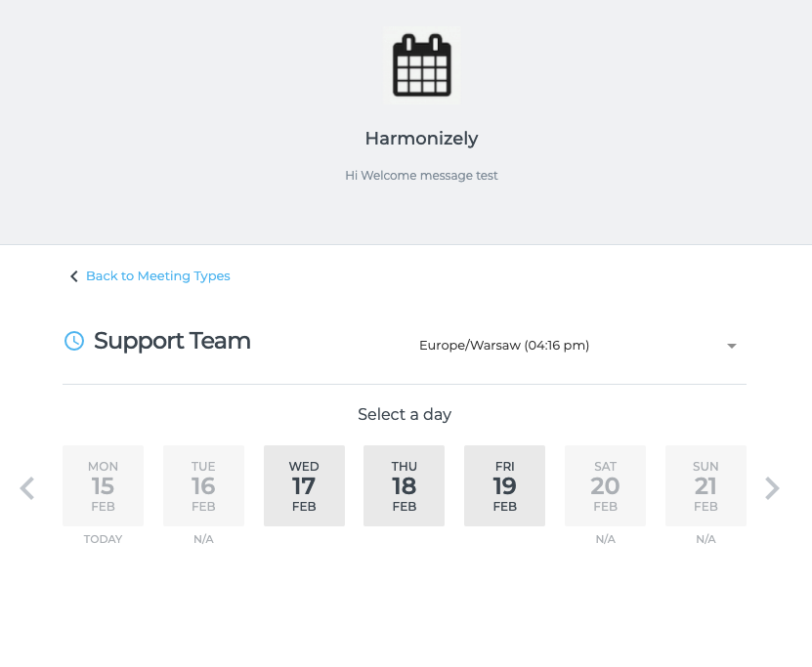Screen dimensions: 812x667
Task: Click the N/A label under Sunday
Action: [705, 539]
